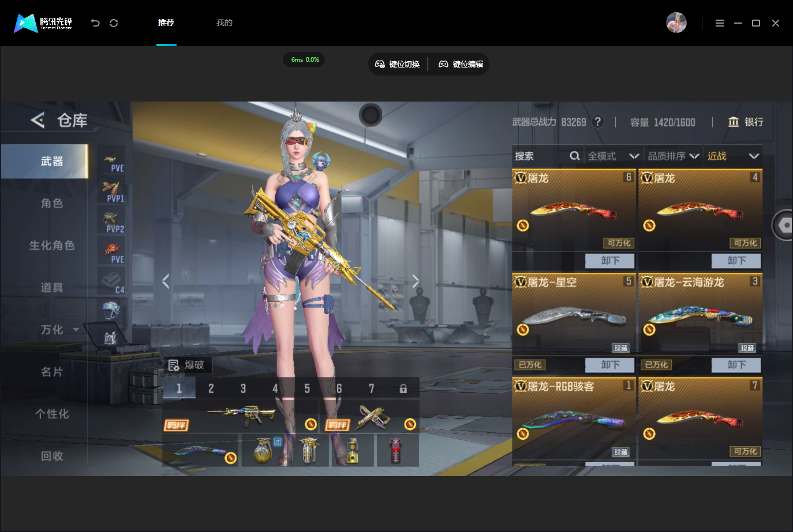Open the 全模式 mode filter dropdown

[x=613, y=156]
